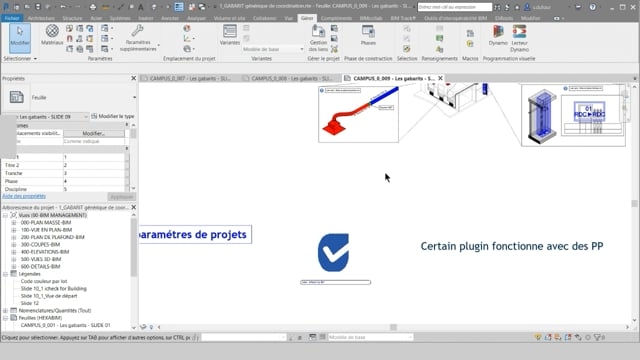Expand the 000-PLAN MASSE-BIM node

pos(14,222)
